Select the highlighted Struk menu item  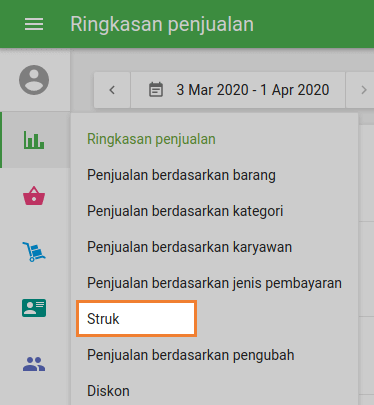coord(136,319)
